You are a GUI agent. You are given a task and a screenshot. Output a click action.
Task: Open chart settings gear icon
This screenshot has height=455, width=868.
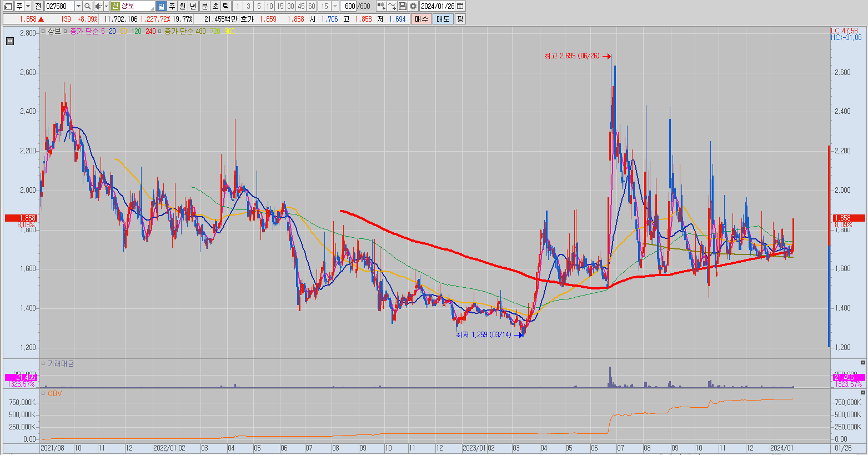[x=413, y=6]
